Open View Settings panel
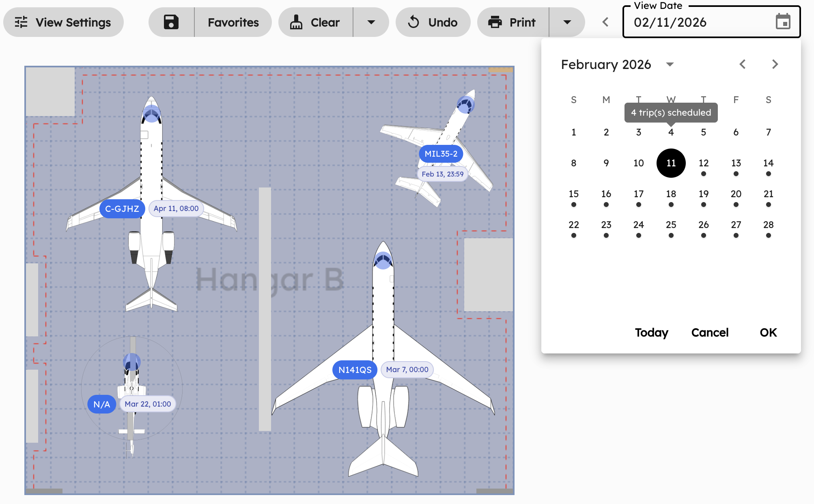The width and height of the screenshot is (814, 504). click(x=63, y=22)
